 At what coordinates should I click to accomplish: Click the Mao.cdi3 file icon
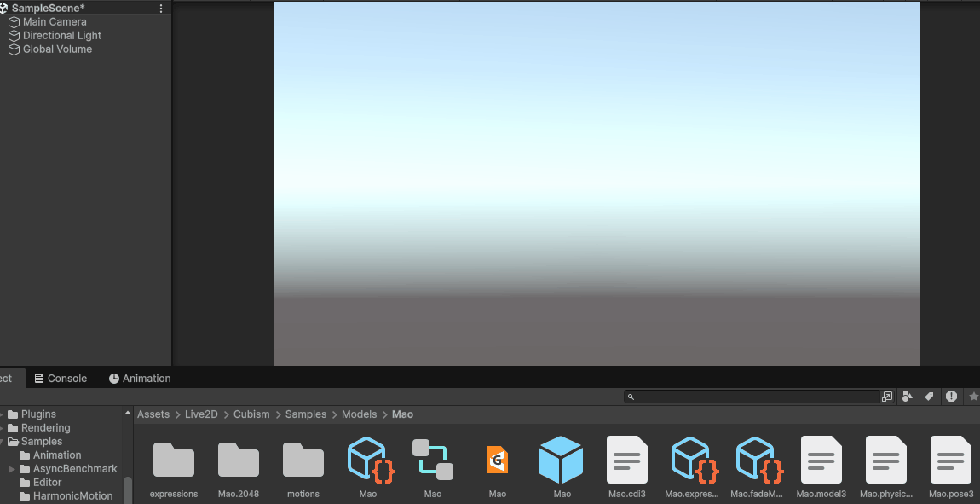coord(626,461)
